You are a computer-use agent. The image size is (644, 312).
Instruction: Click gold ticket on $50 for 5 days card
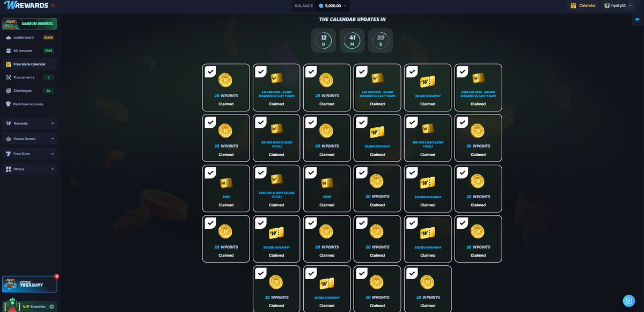(428, 129)
